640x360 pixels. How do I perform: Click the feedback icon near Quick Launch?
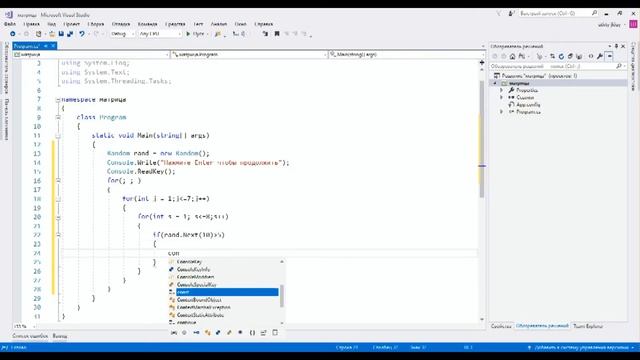(511, 13)
